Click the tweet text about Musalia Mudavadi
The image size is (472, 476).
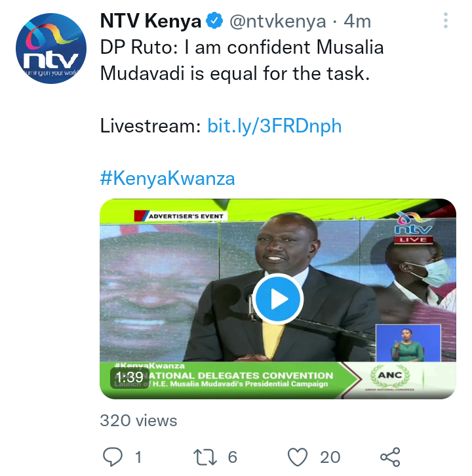pos(242,60)
